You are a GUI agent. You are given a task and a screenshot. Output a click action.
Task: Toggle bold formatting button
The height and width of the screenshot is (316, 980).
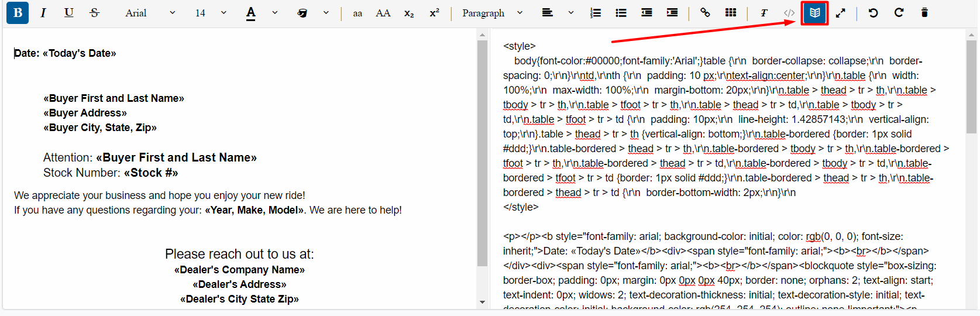coord(18,13)
